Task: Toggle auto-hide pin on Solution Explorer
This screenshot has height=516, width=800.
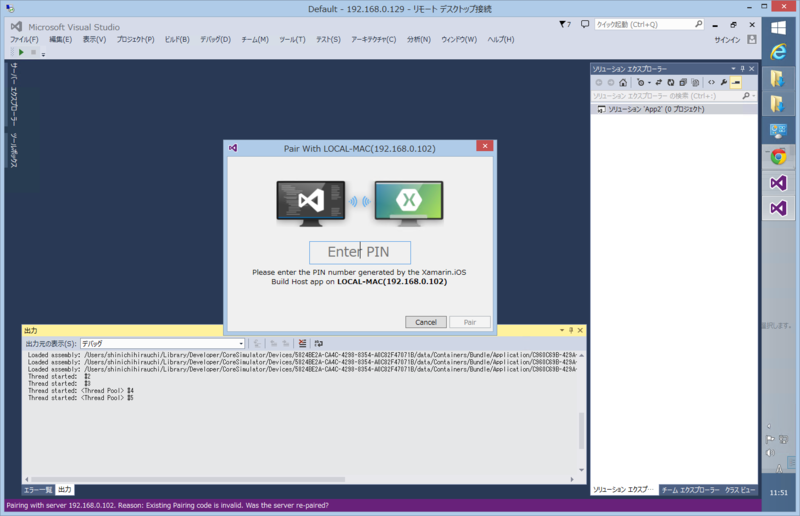Action: tap(742, 68)
